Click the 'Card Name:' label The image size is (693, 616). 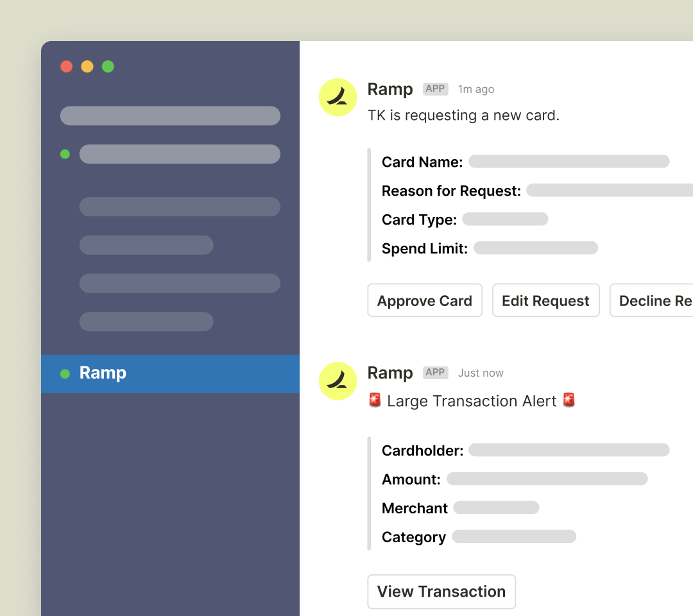tap(422, 162)
